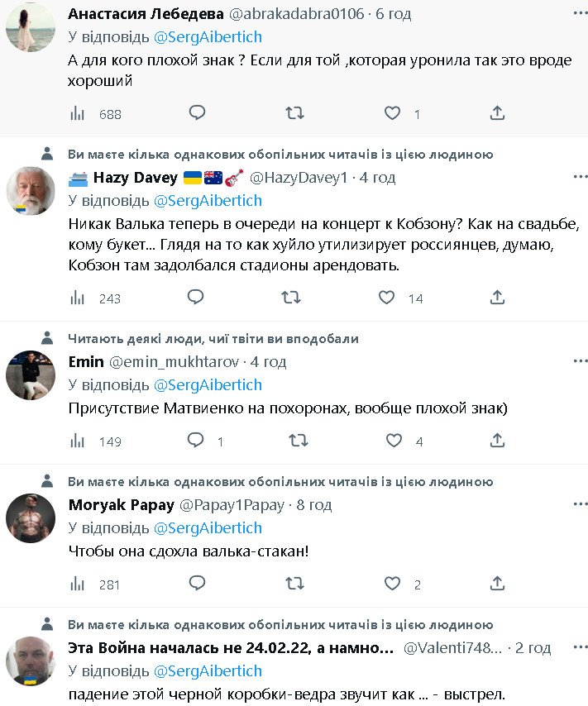Retweet Анастасия Лебедева's comment
The width and height of the screenshot is (588, 706).
(x=294, y=113)
